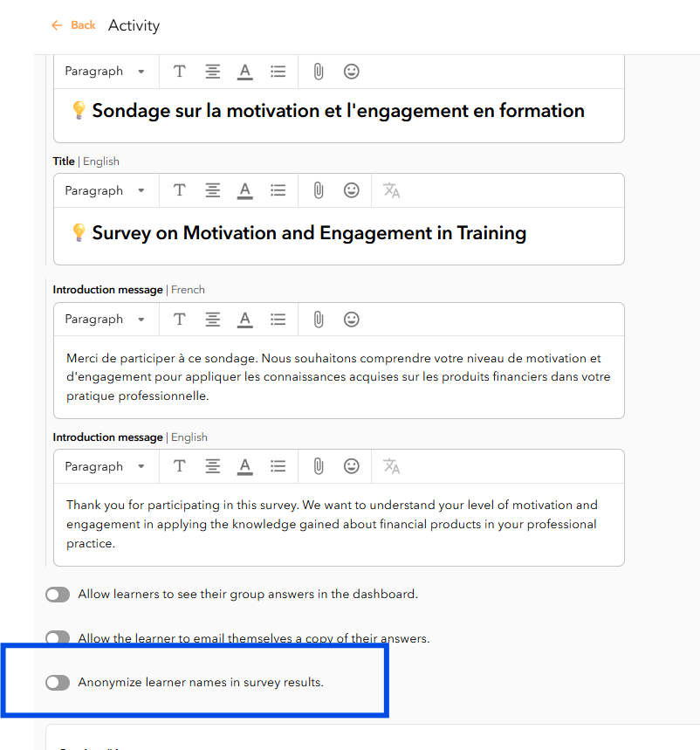This screenshot has width=700, height=750.
Task: Open emoji picker in French title toolbar
Action: [352, 72]
